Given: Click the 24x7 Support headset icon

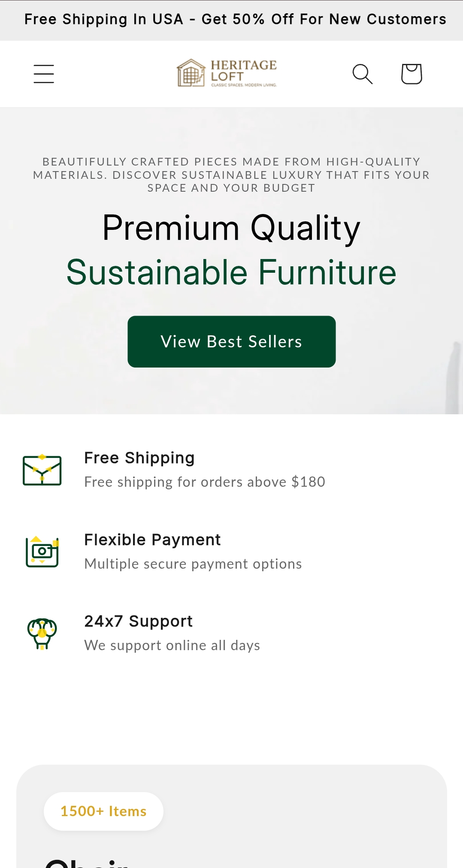Looking at the screenshot, I should pos(42,633).
